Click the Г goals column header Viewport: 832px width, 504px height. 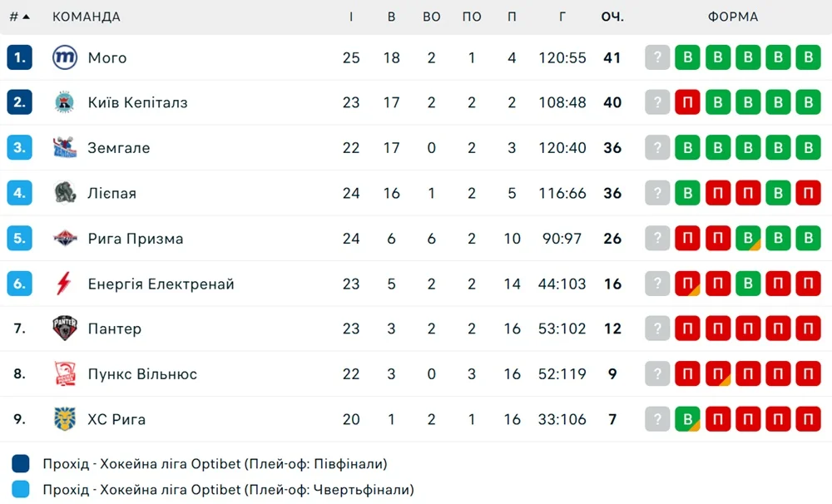click(x=562, y=17)
